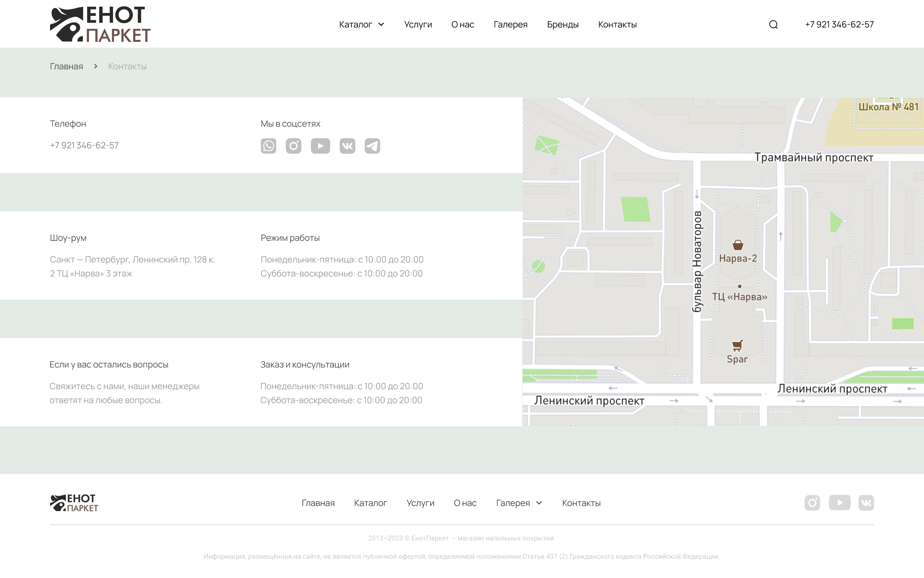
Task: Open the Instagram icon under Мы в соцсетях
Action: (294, 146)
